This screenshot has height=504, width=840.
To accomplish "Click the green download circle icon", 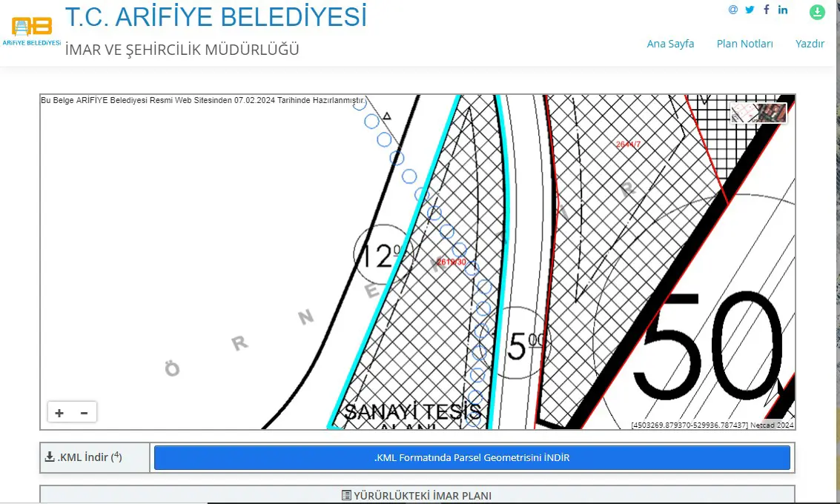I will [x=817, y=12].
